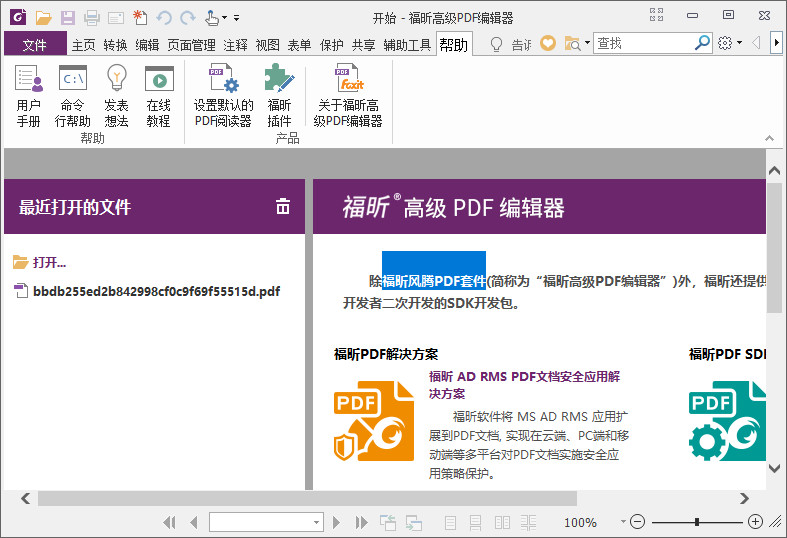Click the 发表想法 lightbulb icon

116,78
